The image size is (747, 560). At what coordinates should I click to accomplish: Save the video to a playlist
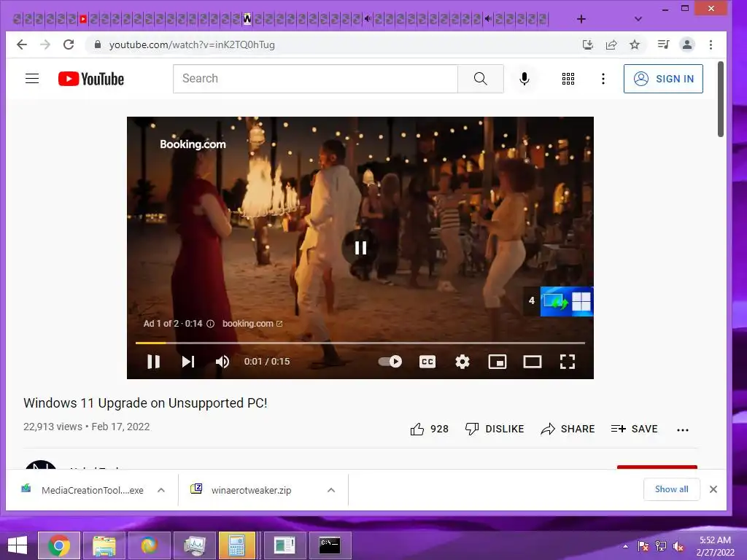(x=634, y=429)
